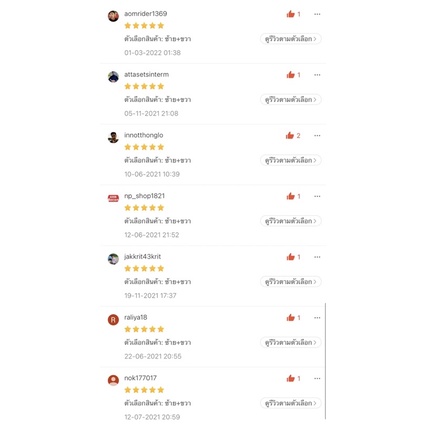Like the review by aomrider1369
The image size is (426, 426).
291,14
